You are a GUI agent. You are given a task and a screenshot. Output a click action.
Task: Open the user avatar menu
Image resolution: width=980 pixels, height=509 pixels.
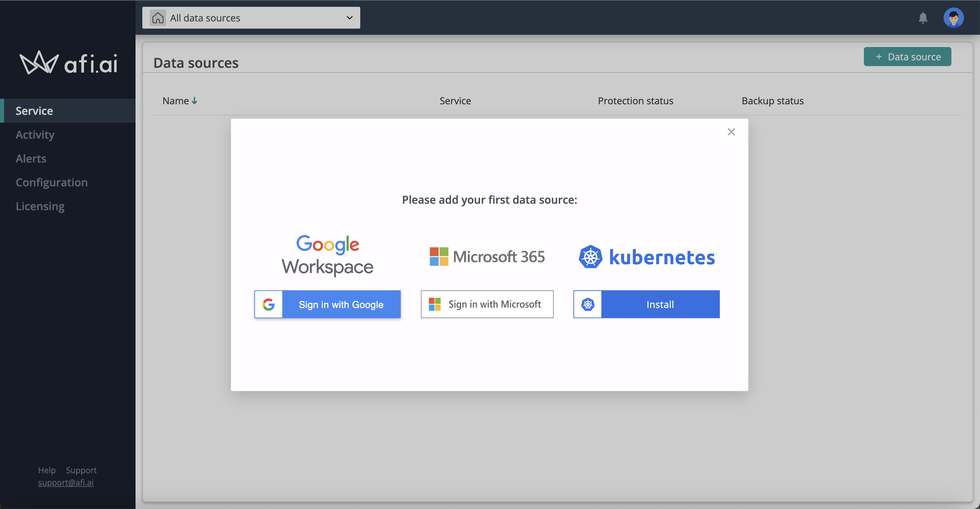[953, 18]
